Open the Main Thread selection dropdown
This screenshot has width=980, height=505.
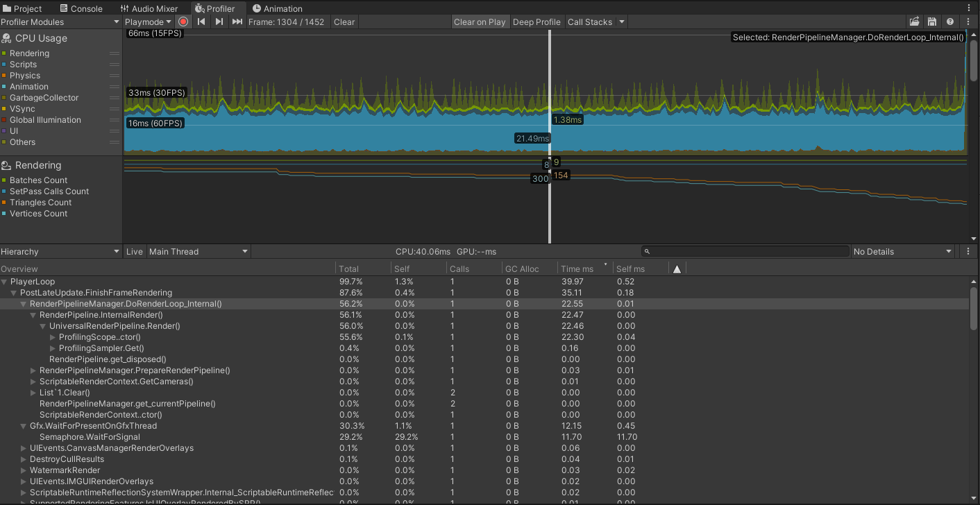coord(198,252)
